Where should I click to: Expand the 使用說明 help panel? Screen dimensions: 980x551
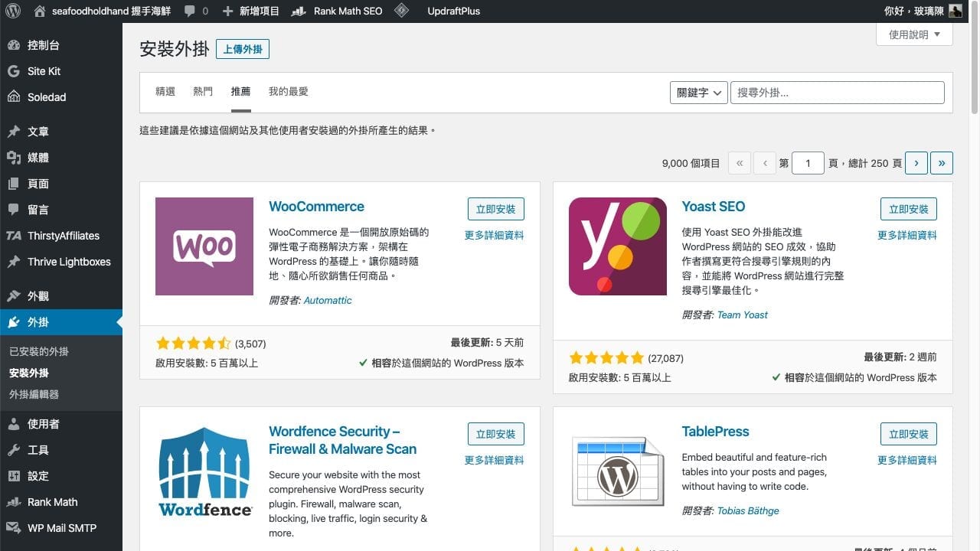coord(913,34)
